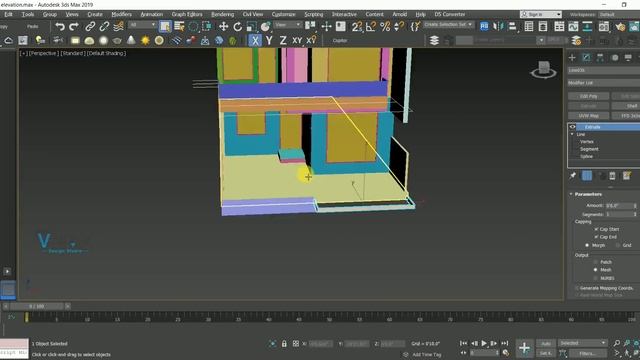Open the Scripting menu
Viewport: 640px width, 360px height.
tap(313, 14)
